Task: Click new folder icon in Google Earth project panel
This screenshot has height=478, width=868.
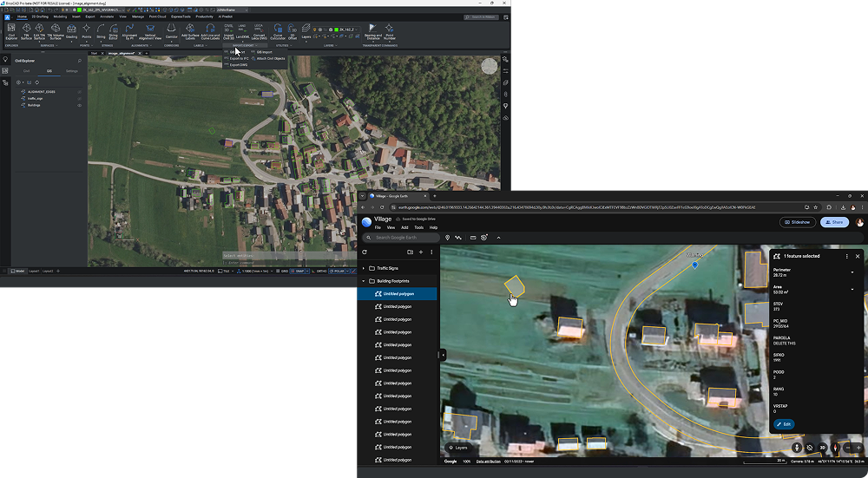Action: point(410,252)
